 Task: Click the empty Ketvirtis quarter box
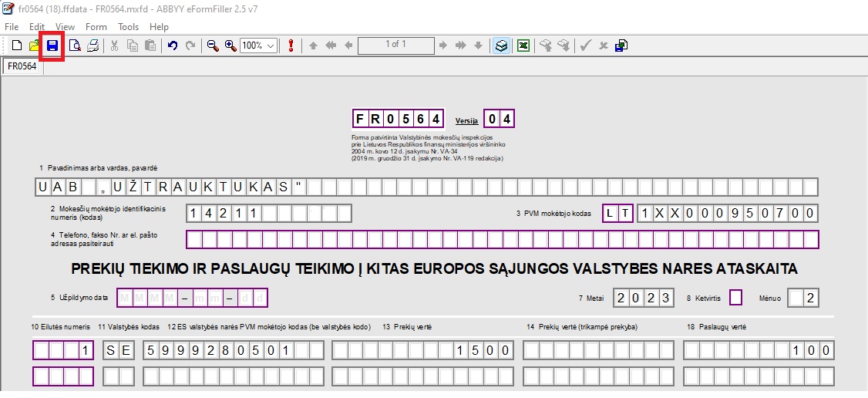click(x=735, y=298)
